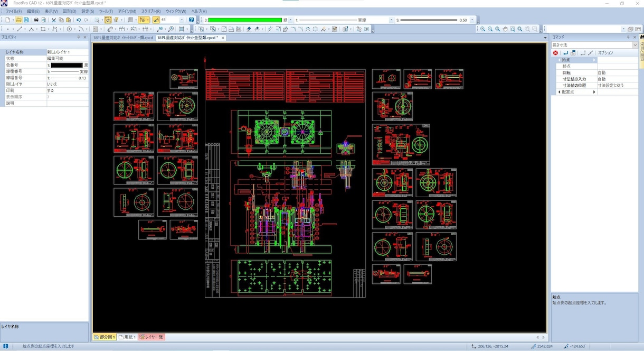
Task: Confirm command with the enter arrow icon
Action: [566, 53]
